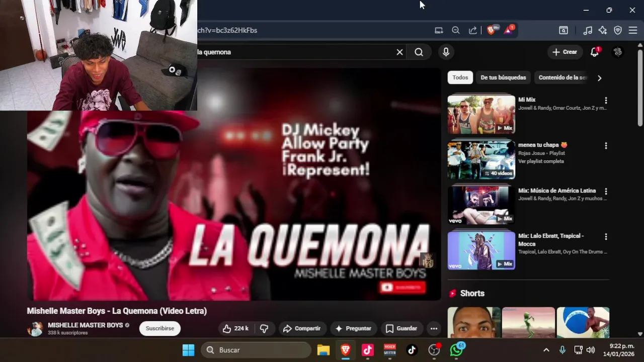This screenshot has width=644, height=362.
Task: Open Brave VPN shield icon
Action: [x=618, y=30]
